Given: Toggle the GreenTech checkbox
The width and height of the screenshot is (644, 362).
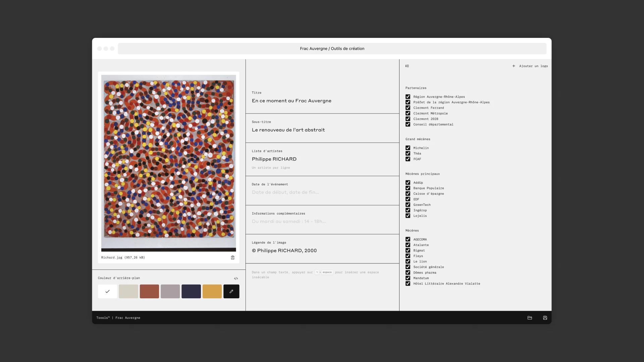Looking at the screenshot, I should point(408,205).
